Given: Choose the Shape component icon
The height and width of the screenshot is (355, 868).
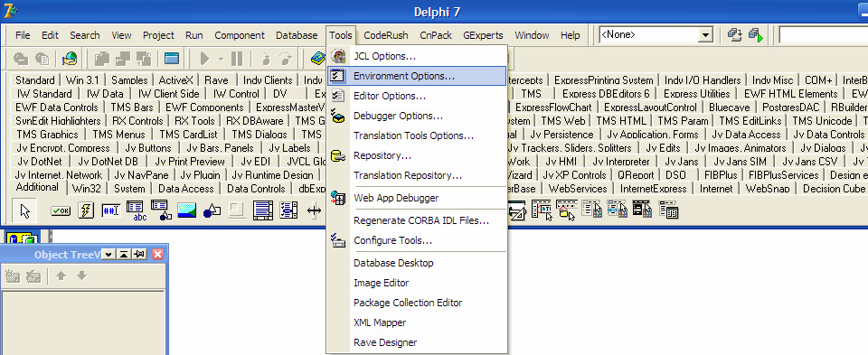Looking at the screenshot, I should click(212, 210).
